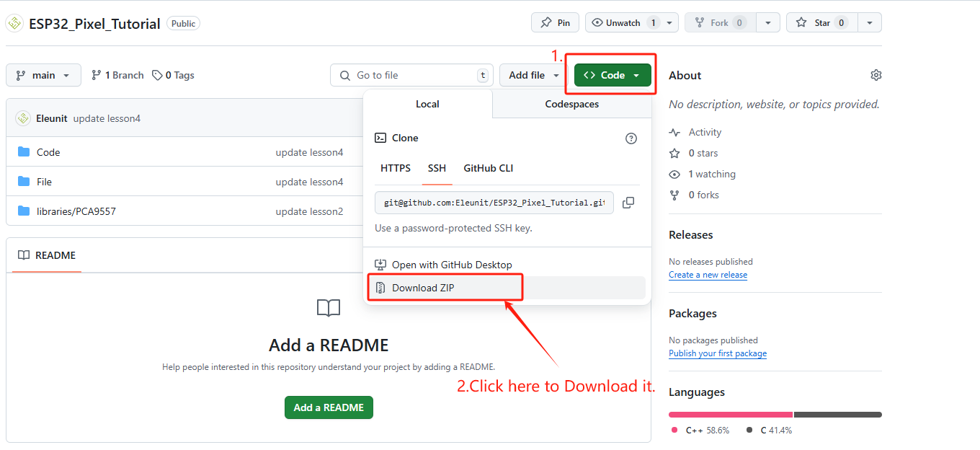Viewport: 980px width, 450px height.
Task: Switch to the Local tab
Action: (427, 104)
